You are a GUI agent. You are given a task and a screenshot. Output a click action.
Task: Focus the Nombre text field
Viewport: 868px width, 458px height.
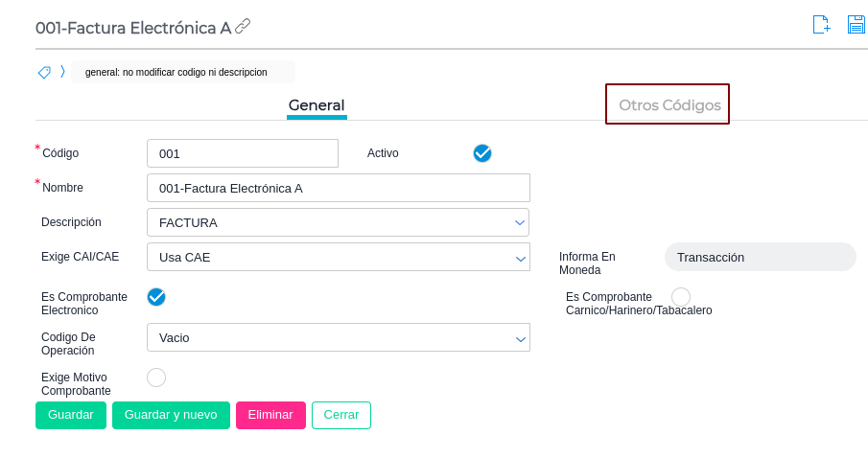pos(338,188)
